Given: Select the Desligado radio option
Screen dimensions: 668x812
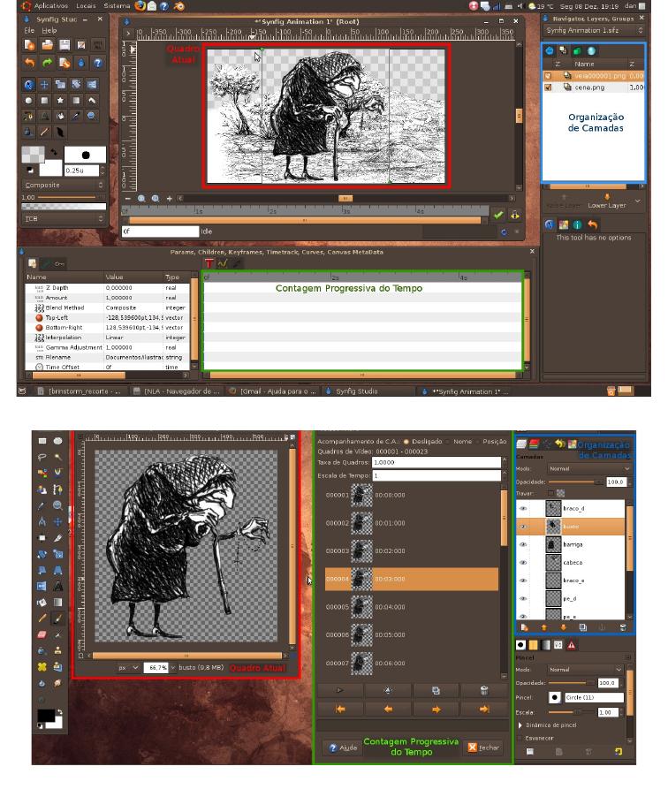Looking at the screenshot, I should tap(424, 441).
